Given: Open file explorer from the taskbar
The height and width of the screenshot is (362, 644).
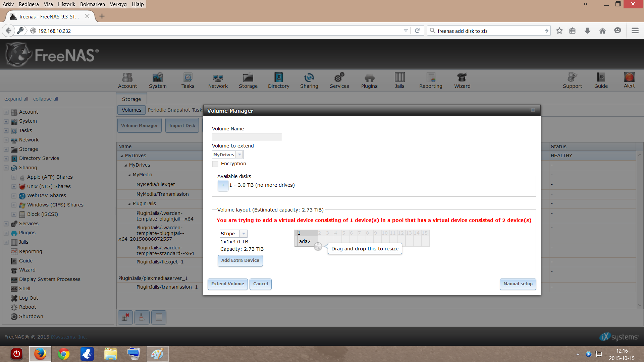Looking at the screenshot, I should [x=111, y=354].
